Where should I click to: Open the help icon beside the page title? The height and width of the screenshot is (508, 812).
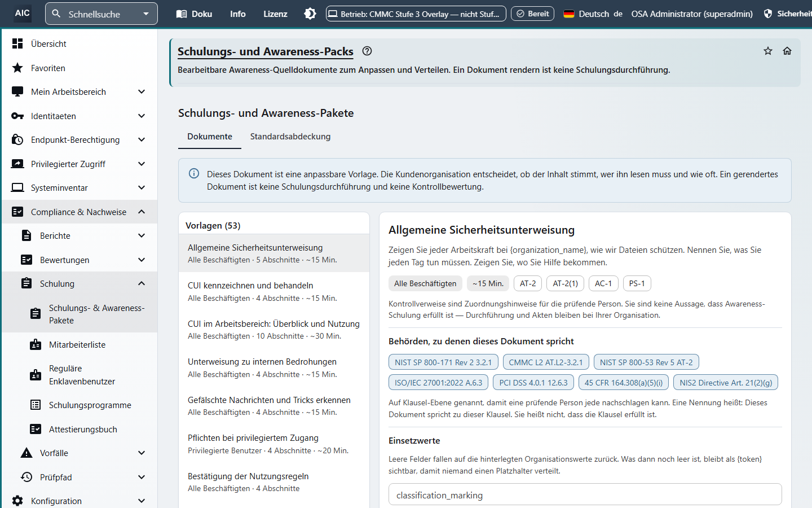point(367,51)
